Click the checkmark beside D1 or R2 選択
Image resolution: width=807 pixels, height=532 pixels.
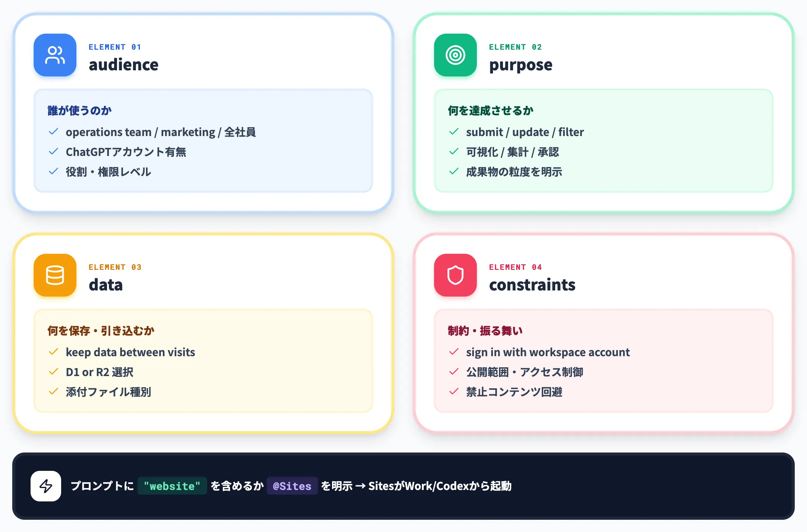coord(53,372)
